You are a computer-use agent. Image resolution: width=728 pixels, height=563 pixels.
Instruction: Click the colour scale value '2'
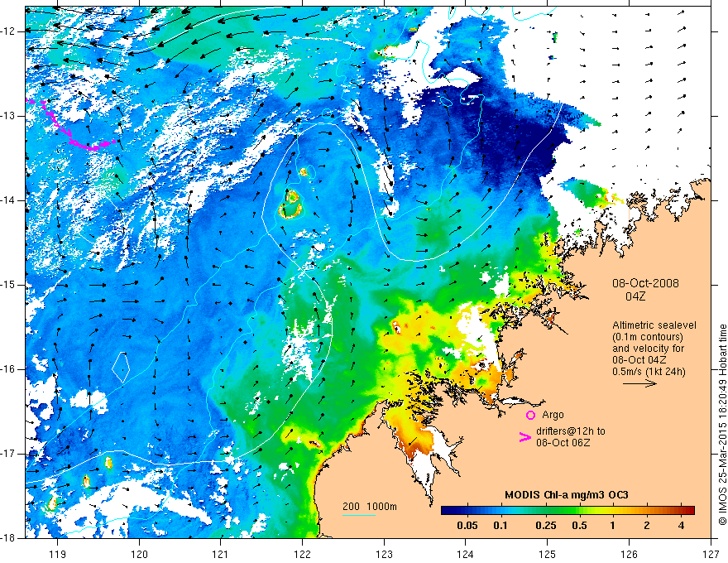tap(647, 526)
